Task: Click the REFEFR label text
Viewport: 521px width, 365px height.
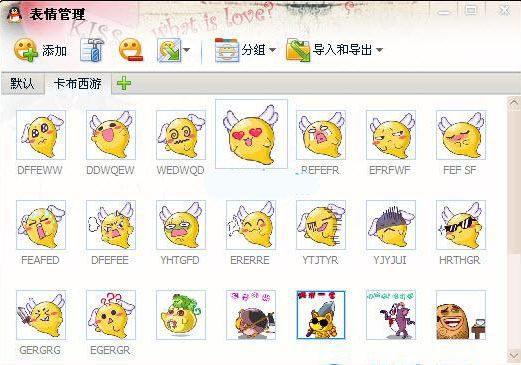Action: (x=320, y=170)
